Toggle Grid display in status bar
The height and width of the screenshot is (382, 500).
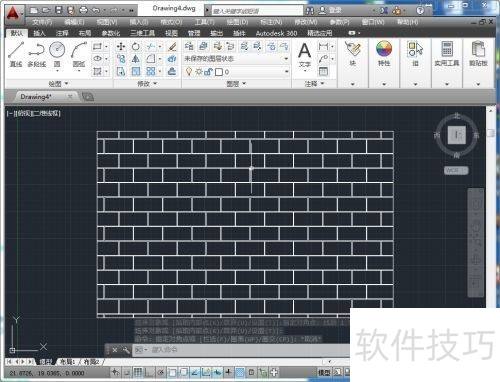click(x=138, y=372)
